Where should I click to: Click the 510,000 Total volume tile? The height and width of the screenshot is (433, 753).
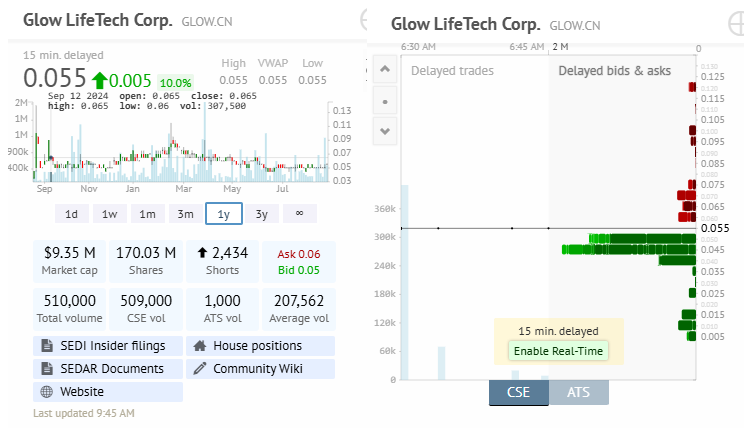70,309
